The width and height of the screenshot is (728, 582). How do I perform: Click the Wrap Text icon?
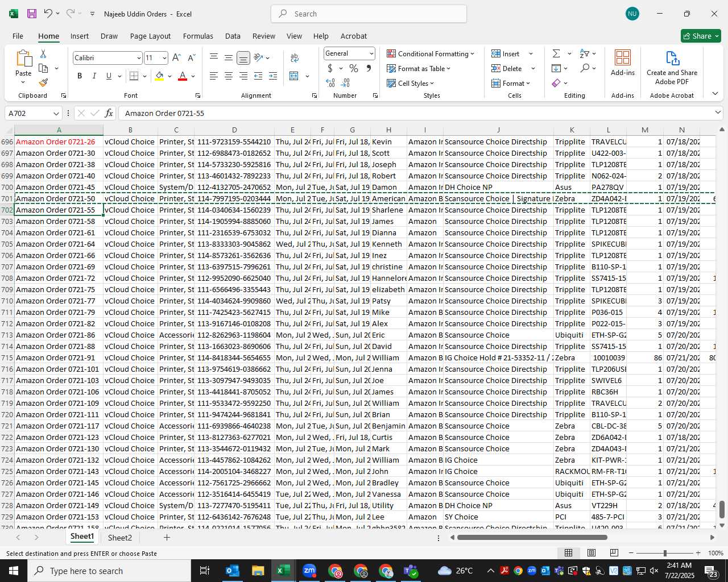click(295, 58)
